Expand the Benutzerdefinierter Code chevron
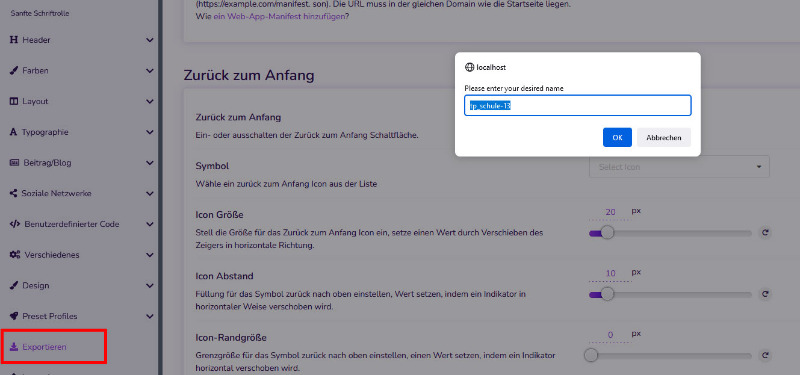The height and width of the screenshot is (375, 800). (x=149, y=224)
